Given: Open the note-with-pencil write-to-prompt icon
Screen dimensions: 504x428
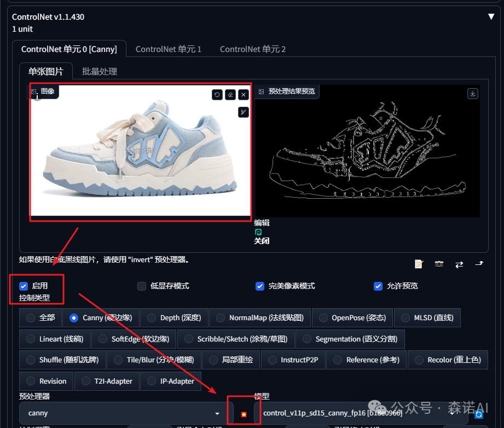Looking at the screenshot, I should click(418, 264).
